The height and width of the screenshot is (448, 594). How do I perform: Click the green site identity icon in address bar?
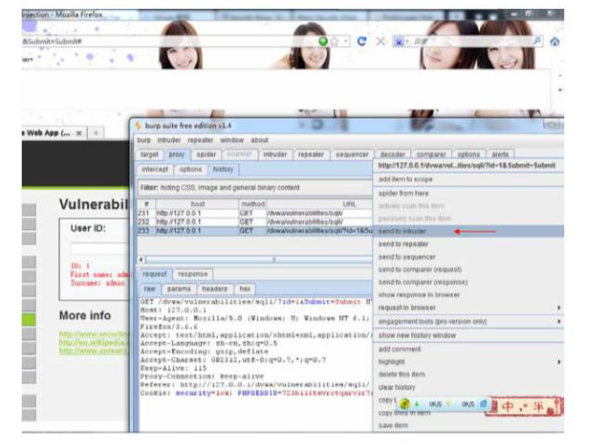[x=323, y=41]
